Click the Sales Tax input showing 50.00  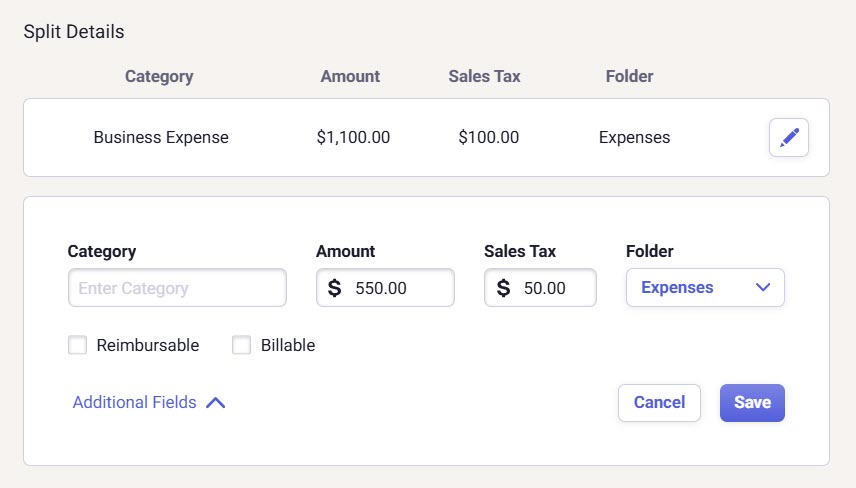pyautogui.click(x=552, y=288)
